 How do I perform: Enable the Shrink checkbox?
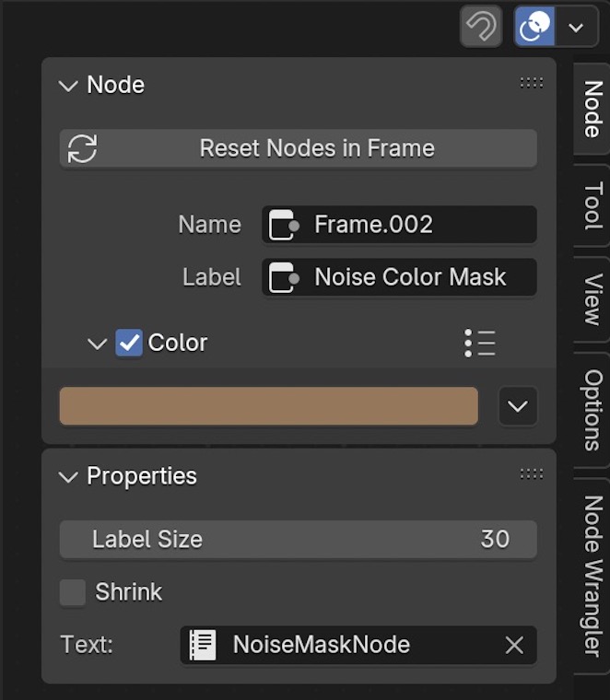coord(73,592)
